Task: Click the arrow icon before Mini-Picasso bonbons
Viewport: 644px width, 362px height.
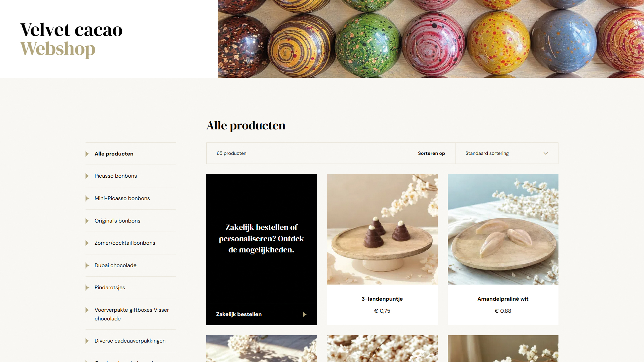Action: (87, 198)
